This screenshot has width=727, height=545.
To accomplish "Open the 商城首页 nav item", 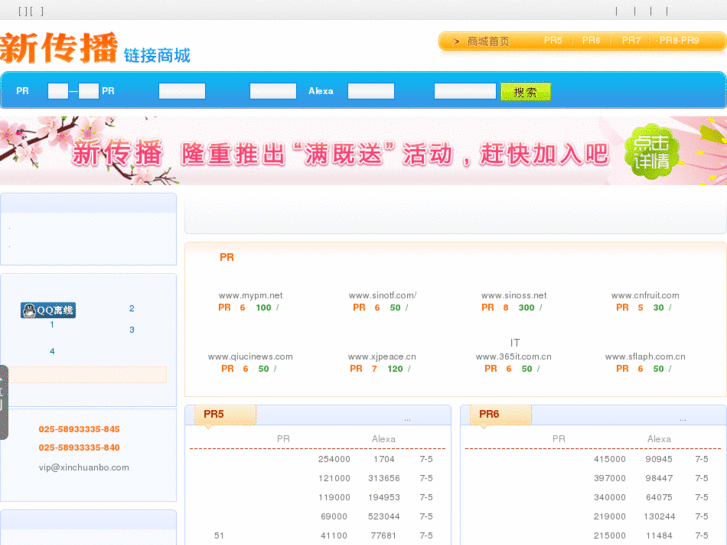I will pos(488,42).
